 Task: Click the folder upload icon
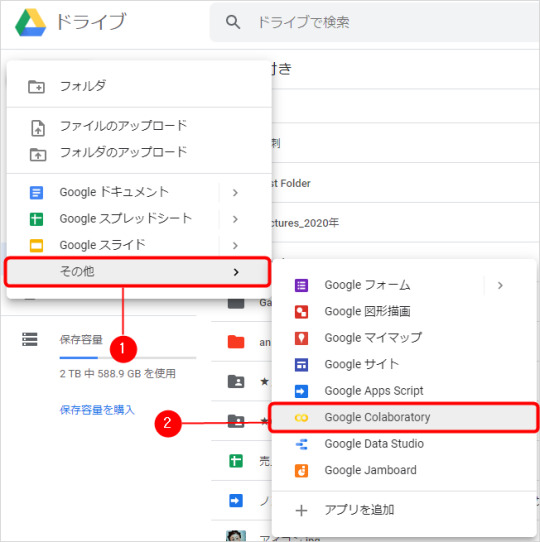[x=38, y=155]
